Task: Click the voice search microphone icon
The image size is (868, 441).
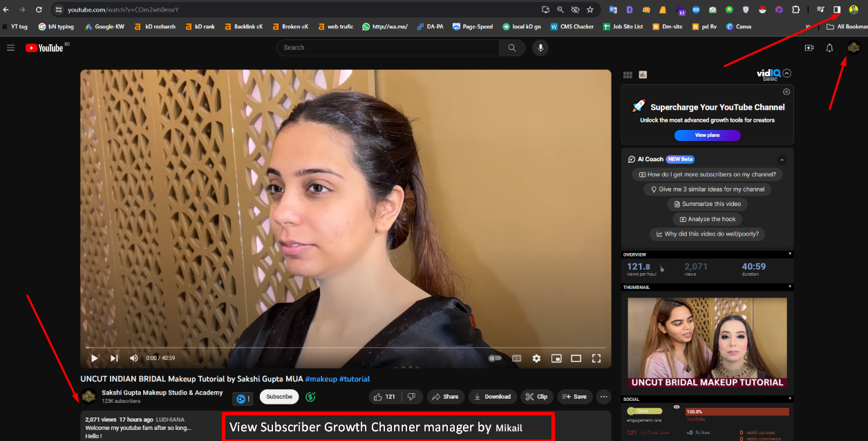Action: point(540,48)
